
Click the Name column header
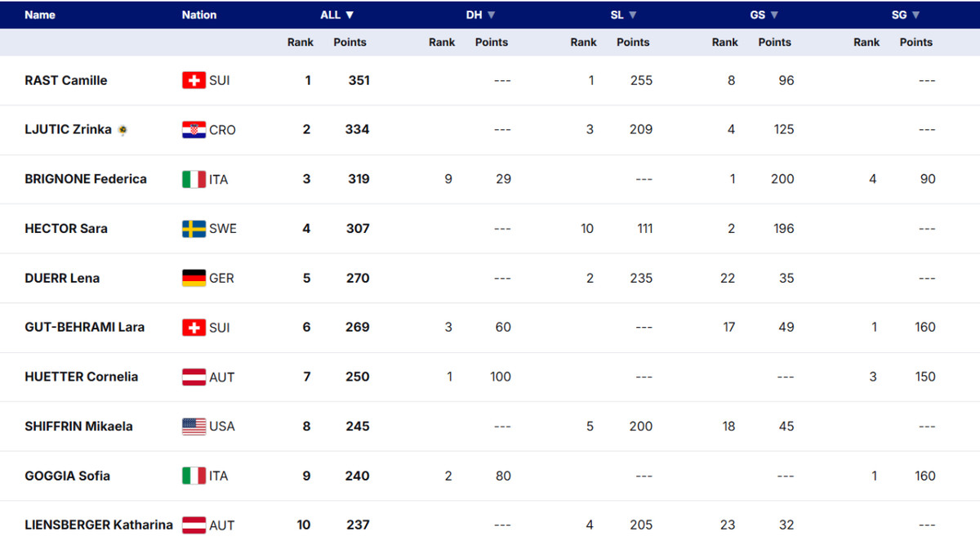pos(39,15)
